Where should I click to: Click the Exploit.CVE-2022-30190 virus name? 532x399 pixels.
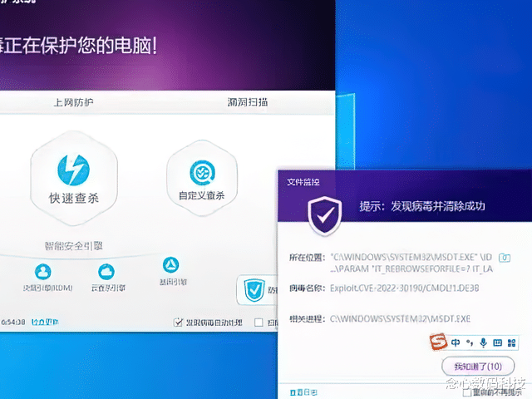pos(405,288)
